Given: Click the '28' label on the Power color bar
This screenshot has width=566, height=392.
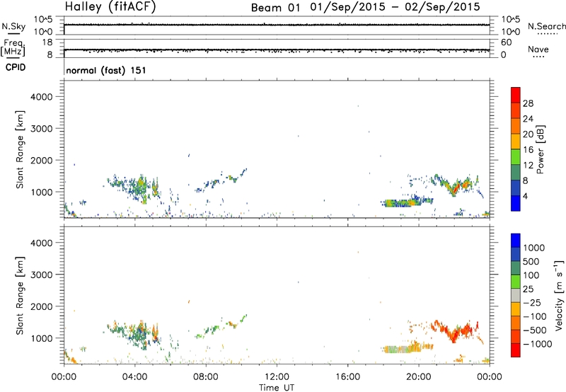Looking at the screenshot, I should click(528, 103).
